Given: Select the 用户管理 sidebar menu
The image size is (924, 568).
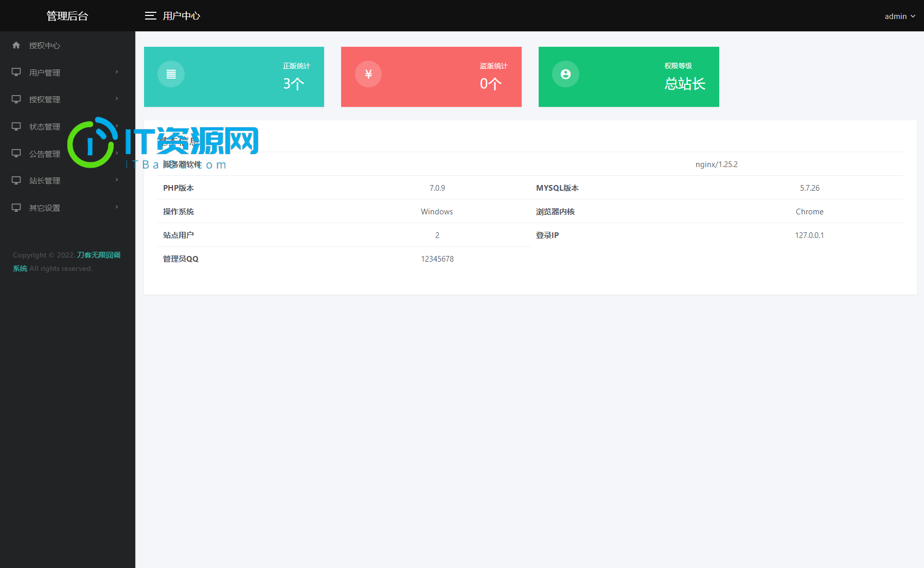Looking at the screenshot, I should tap(67, 72).
